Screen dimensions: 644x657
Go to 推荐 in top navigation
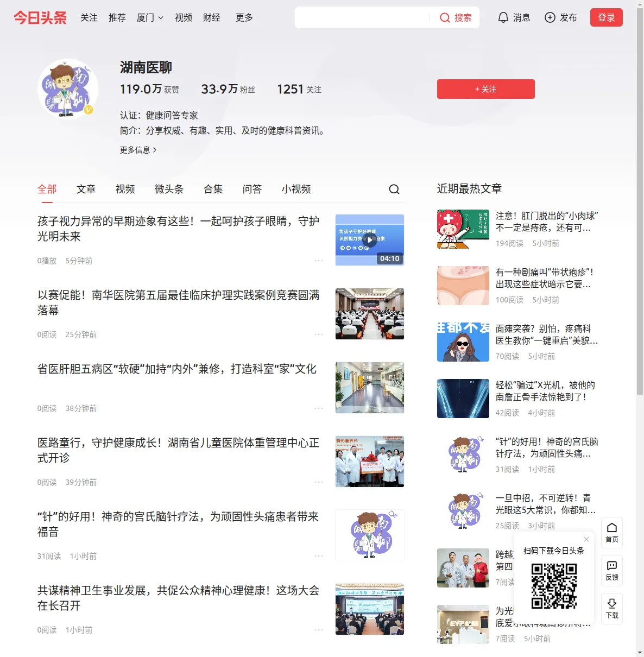click(x=117, y=17)
